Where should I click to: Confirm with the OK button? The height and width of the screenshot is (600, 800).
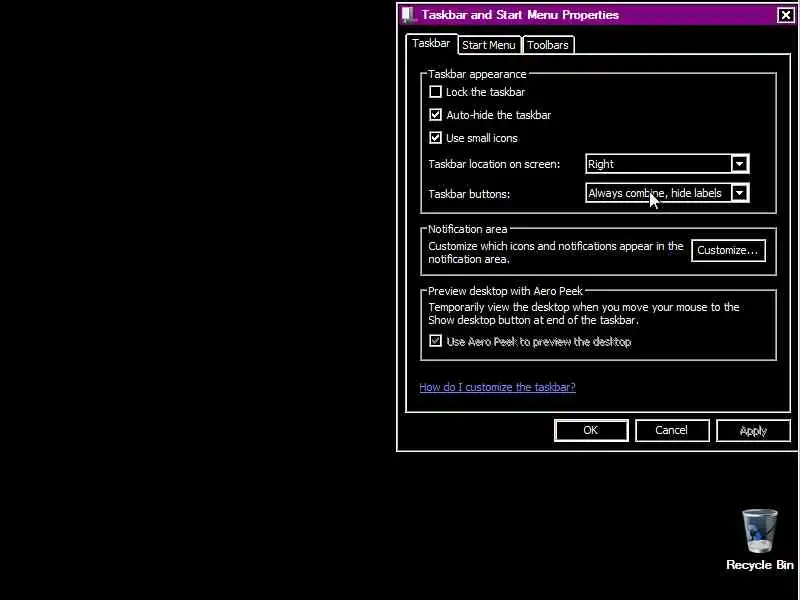tap(591, 431)
